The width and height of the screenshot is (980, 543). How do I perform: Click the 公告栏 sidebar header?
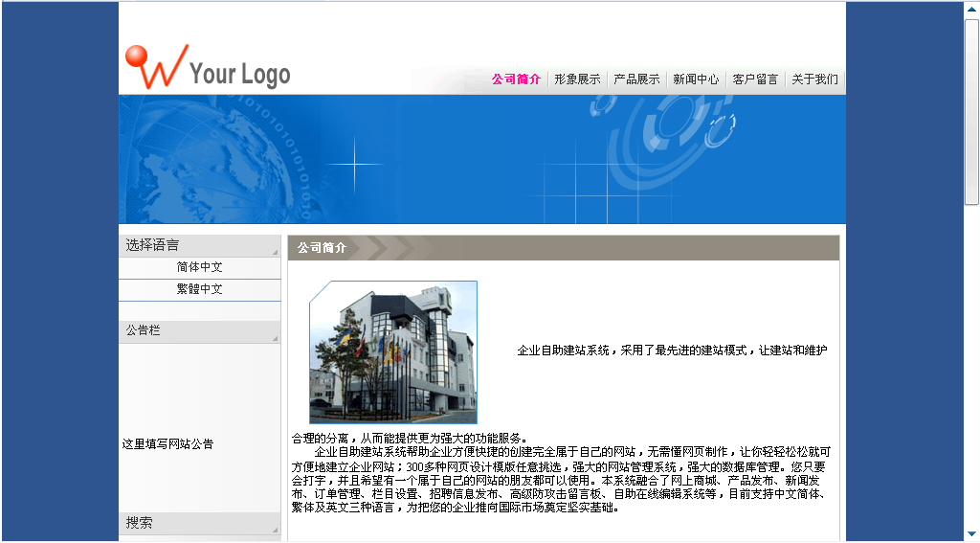(x=199, y=331)
